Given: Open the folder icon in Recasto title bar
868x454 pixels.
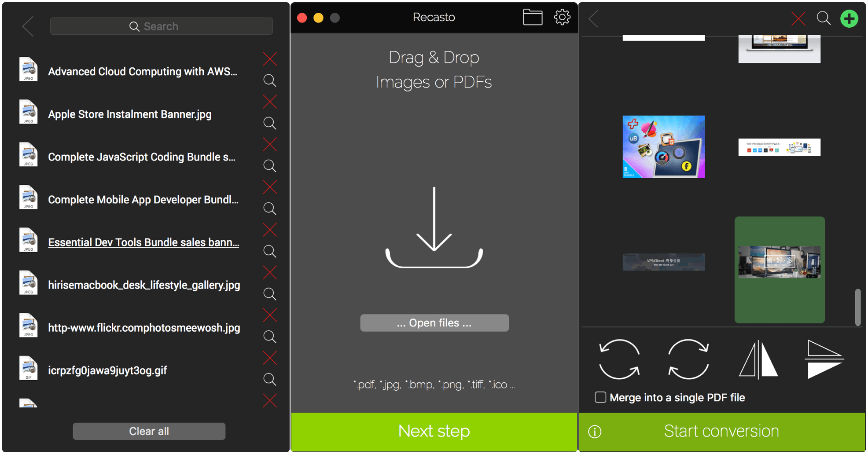Looking at the screenshot, I should [x=533, y=17].
